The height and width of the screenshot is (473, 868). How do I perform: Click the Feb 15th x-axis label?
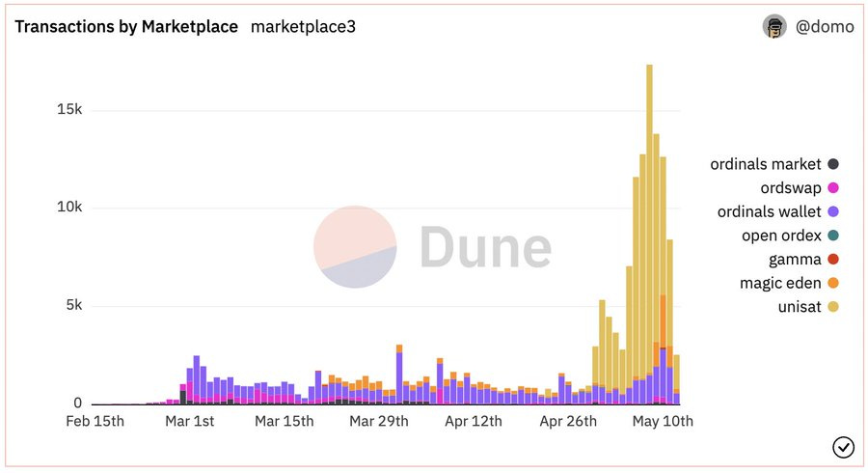point(95,421)
